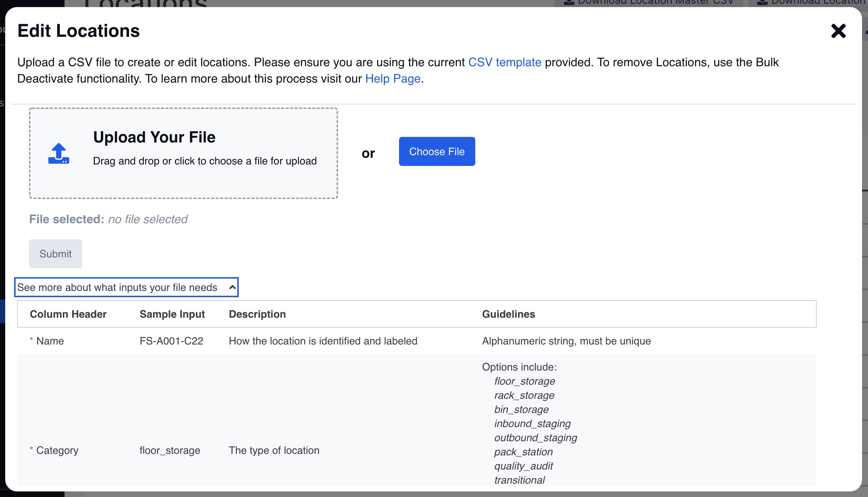Click the 'Options include:' text
The height and width of the screenshot is (497, 868).
click(x=519, y=367)
